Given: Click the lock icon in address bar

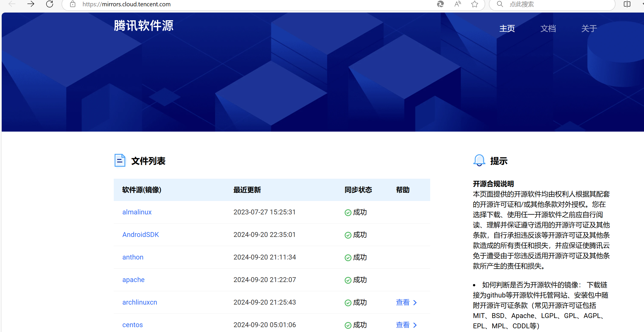Looking at the screenshot, I should [73, 4].
